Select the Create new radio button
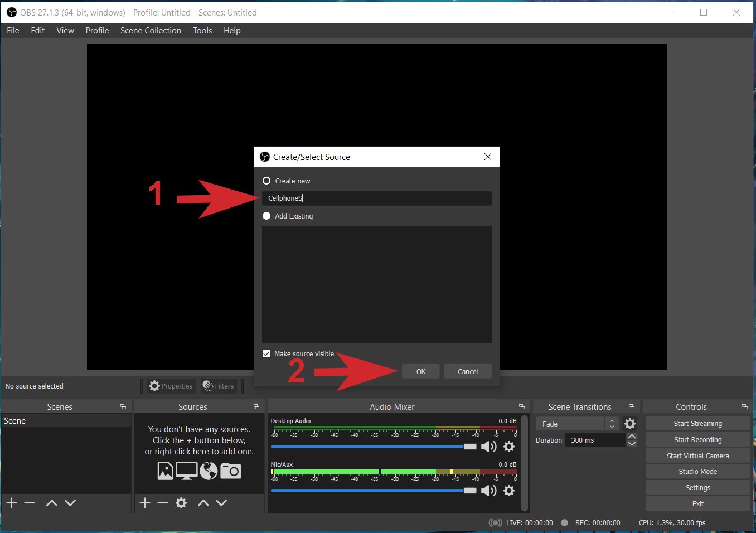The image size is (756, 533). 266,181
